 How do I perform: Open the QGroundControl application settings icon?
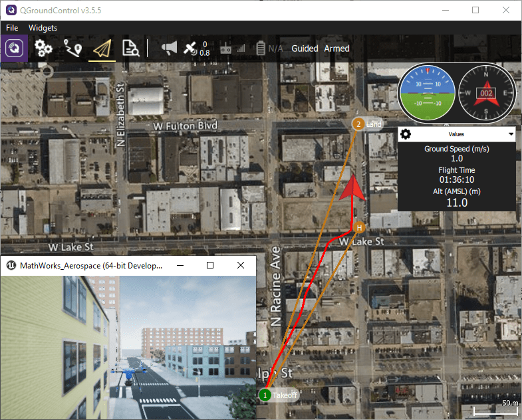coord(14,49)
